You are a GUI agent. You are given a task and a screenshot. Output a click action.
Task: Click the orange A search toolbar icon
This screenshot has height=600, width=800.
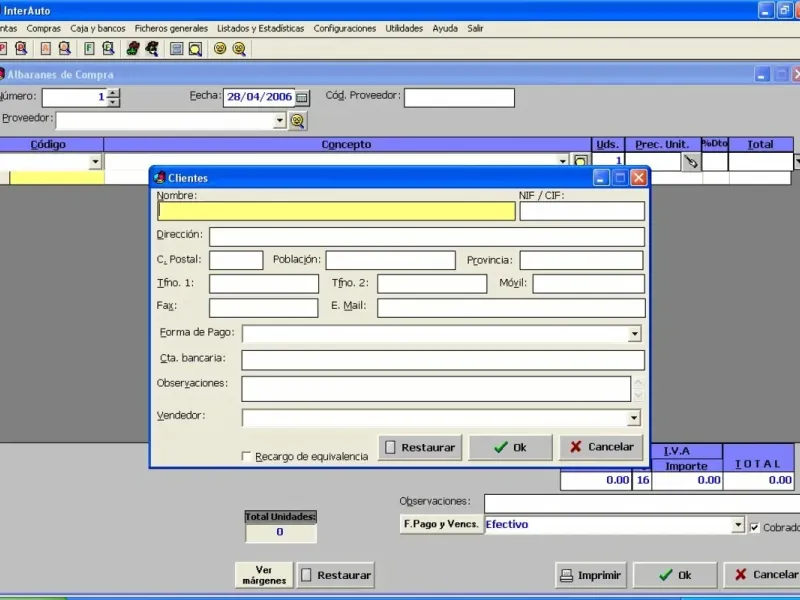(64, 48)
